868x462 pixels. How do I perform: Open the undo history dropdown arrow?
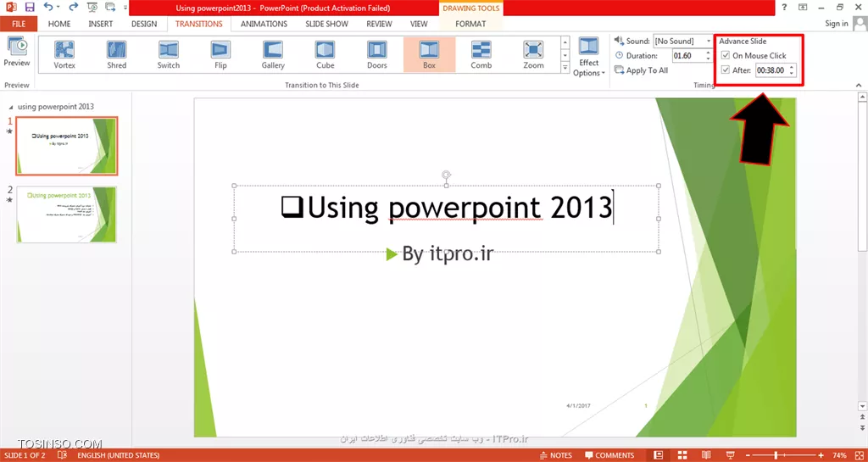pos(58,8)
